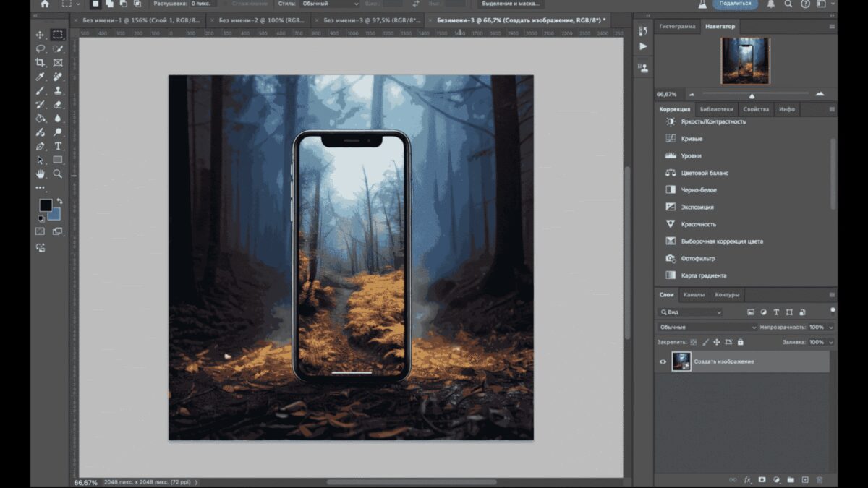Activate the Zoom tool
This screenshot has width=868, height=488.
point(56,174)
